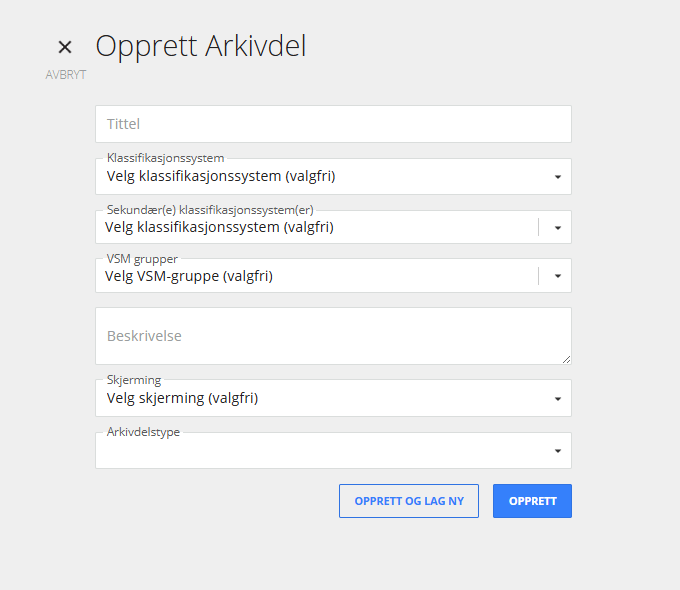Focus the Beskrivelse text area

333,336
